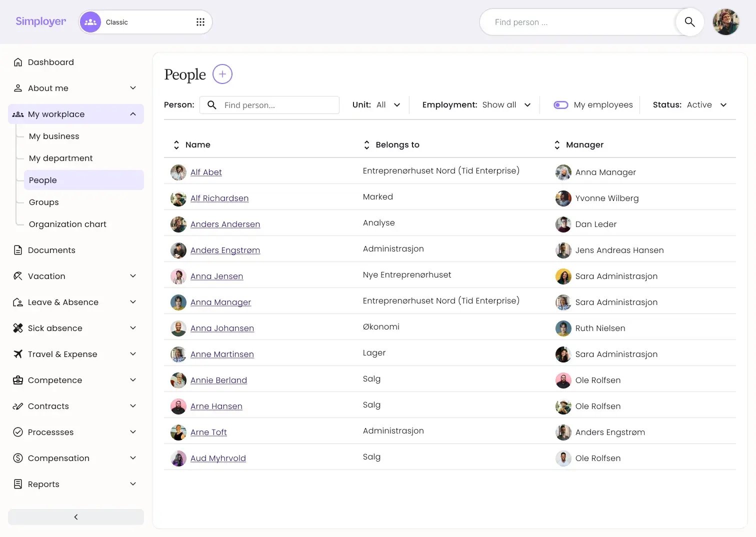Open Organization chart submenu item
This screenshot has height=537, width=756.
[67, 224]
